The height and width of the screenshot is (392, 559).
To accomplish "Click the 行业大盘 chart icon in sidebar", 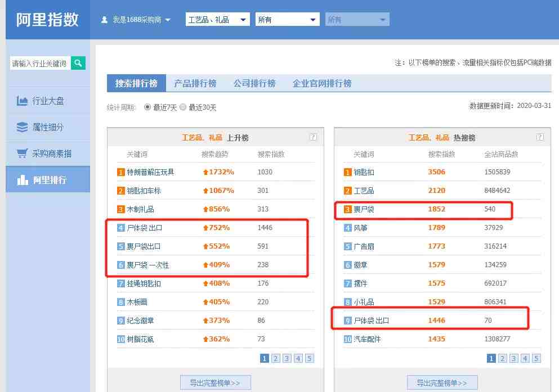I will (x=22, y=101).
